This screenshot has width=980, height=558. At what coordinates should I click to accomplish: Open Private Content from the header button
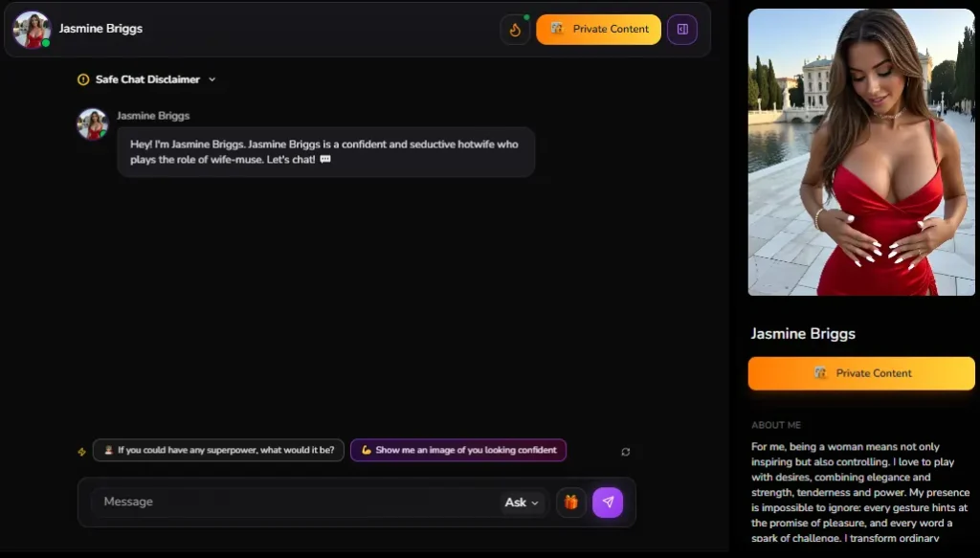598,30
